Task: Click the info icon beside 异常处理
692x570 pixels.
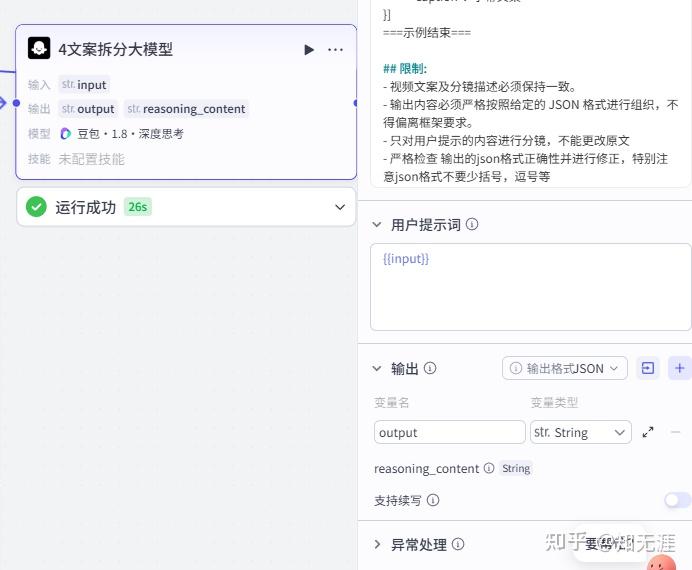Action: pyautogui.click(x=458, y=544)
